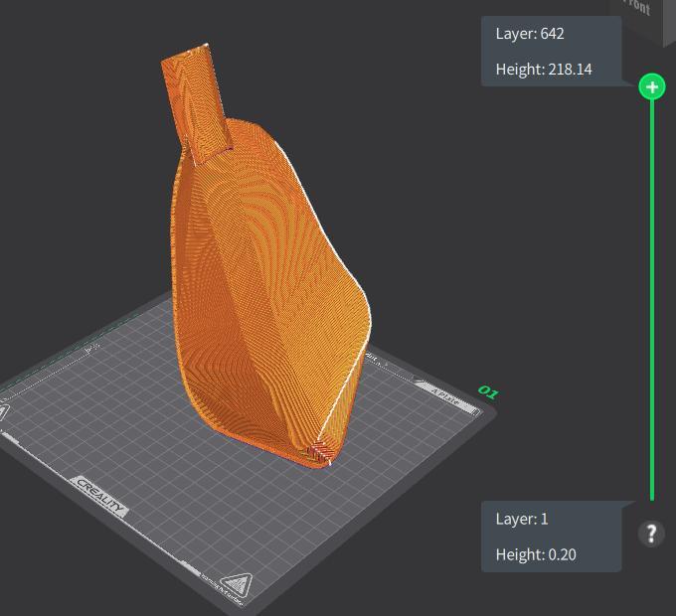This screenshot has height=616, width=676.
Task: Click the Layer: 1 value
Action: (522, 519)
